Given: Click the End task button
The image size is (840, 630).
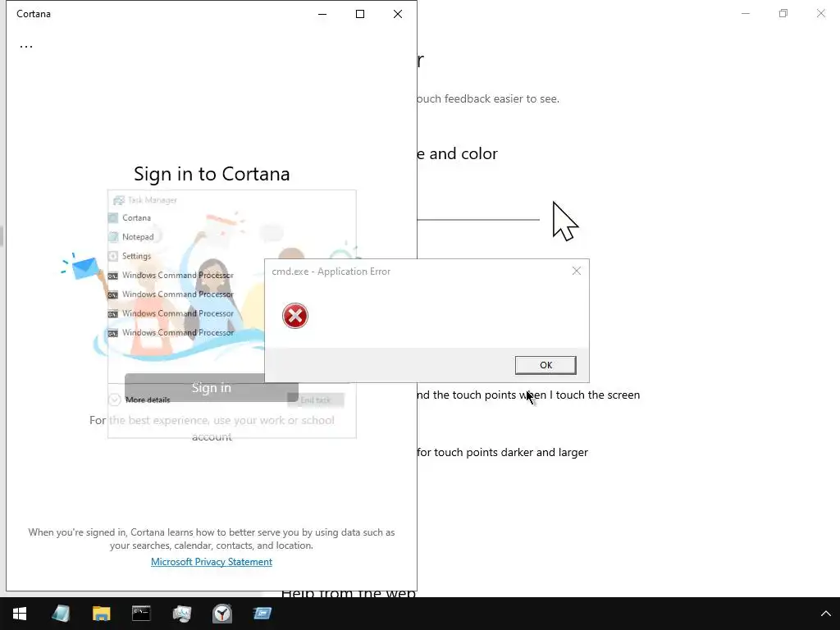Looking at the screenshot, I should (x=316, y=399).
